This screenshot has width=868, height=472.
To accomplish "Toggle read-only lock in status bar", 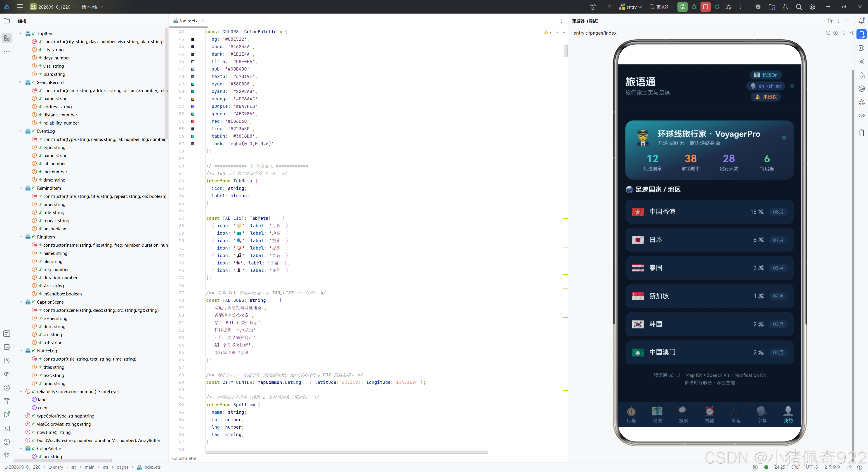I will [849, 467].
